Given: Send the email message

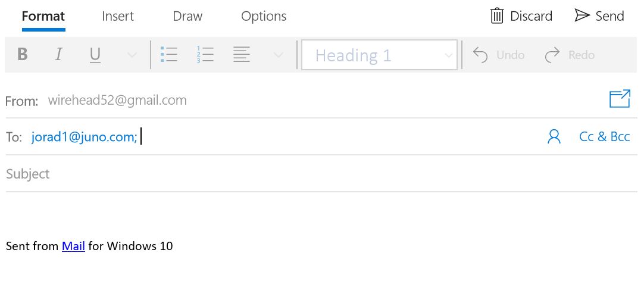Looking at the screenshot, I should pyautogui.click(x=599, y=16).
